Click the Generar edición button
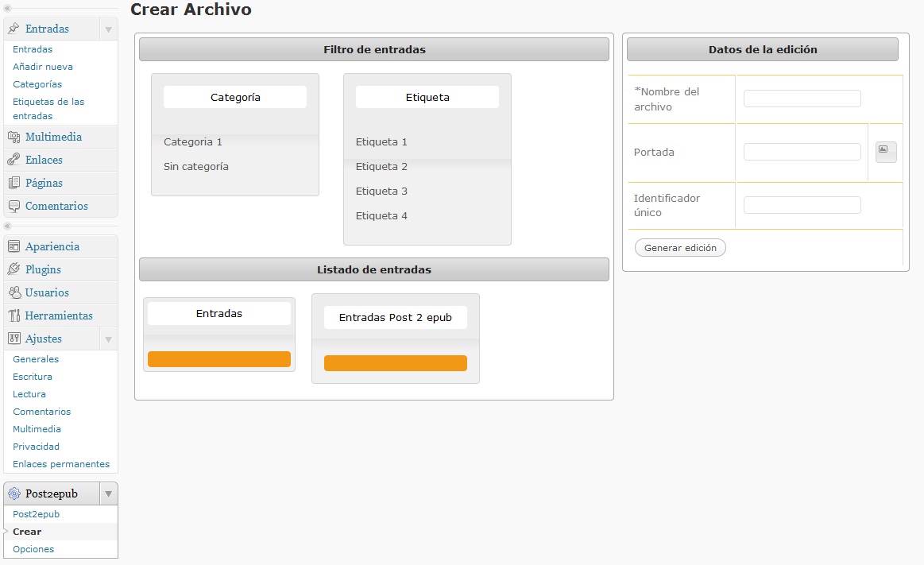 pos(680,248)
